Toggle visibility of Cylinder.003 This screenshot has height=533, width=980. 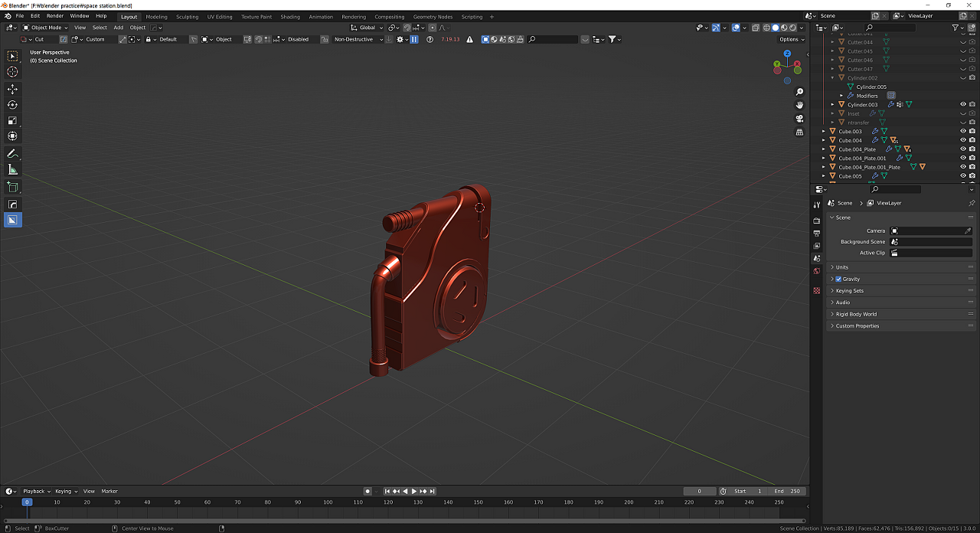coord(963,104)
